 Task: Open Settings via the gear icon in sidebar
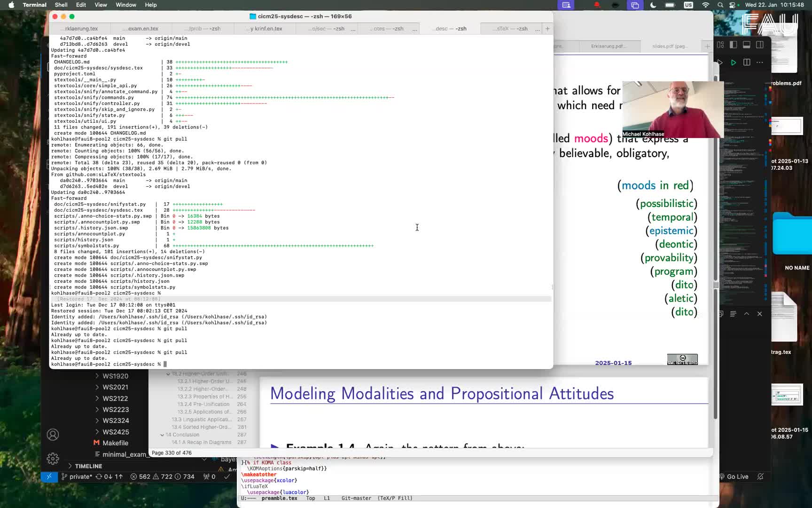(53, 459)
